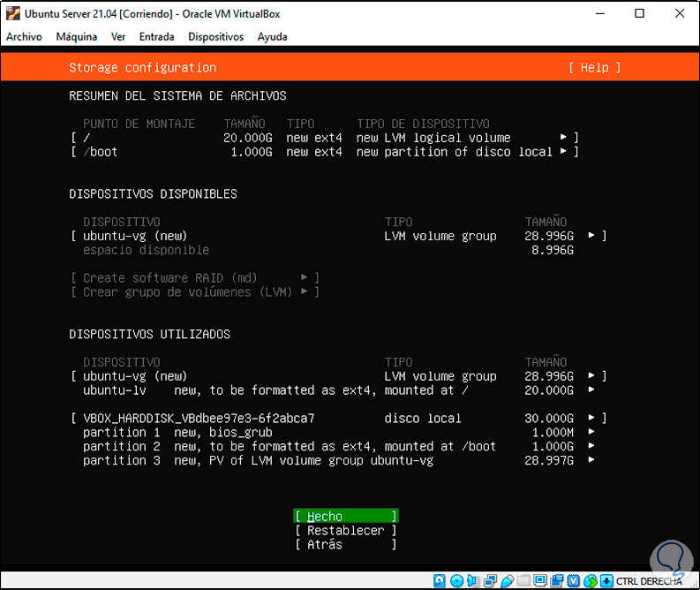Click the display status icon
The image size is (700, 590).
pos(539,580)
